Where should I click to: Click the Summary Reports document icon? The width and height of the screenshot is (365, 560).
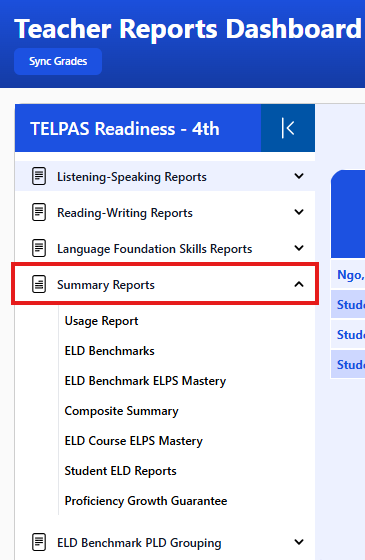click(39, 285)
